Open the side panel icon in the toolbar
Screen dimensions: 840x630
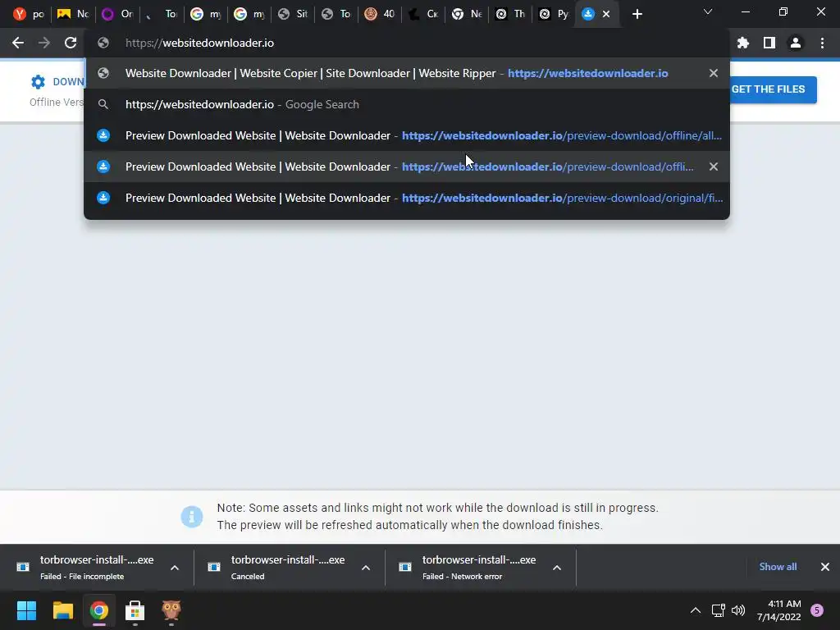click(x=769, y=43)
